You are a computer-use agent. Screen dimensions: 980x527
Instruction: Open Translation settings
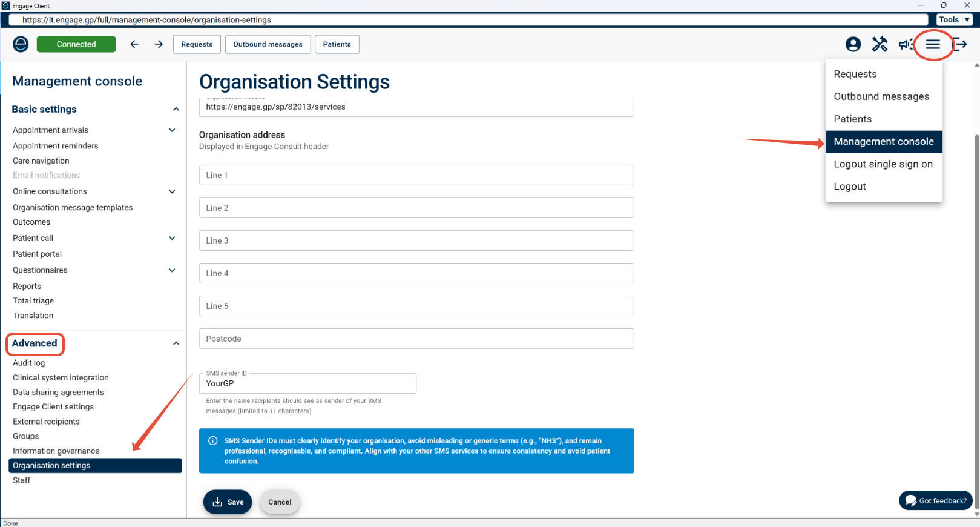(x=33, y=316)
